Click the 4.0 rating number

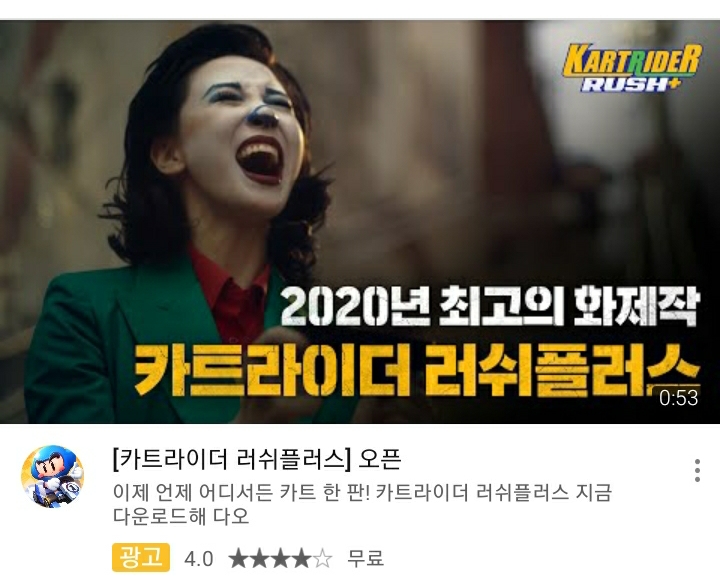coord(198,559)
